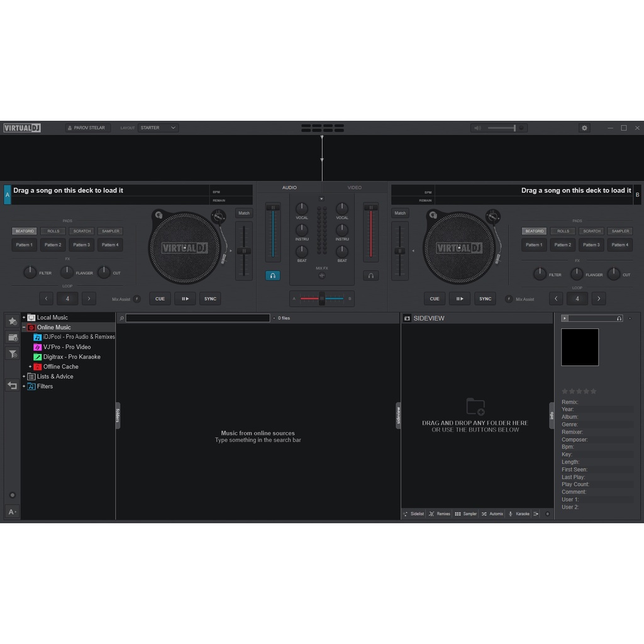Click the filter folder icon in the sidebar
Screen dimensions: 644x644
click(x=12, y=354)
